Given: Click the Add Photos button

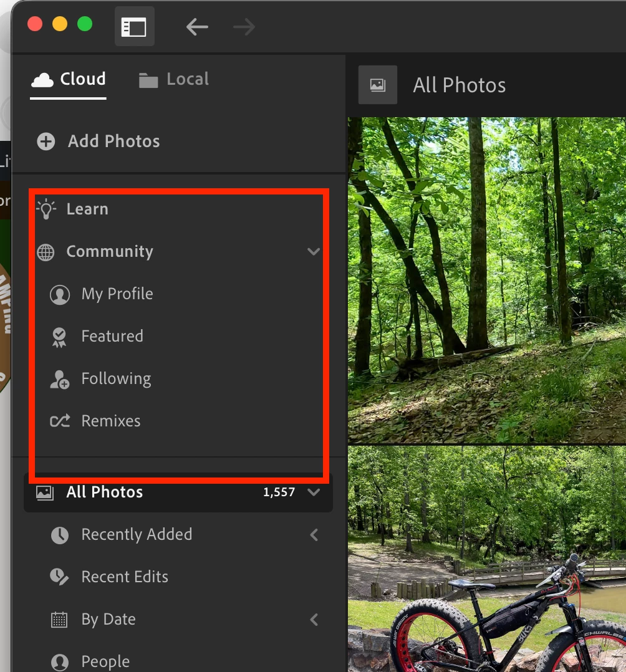Looking at the screenshot, I should (x=99, y=142).
